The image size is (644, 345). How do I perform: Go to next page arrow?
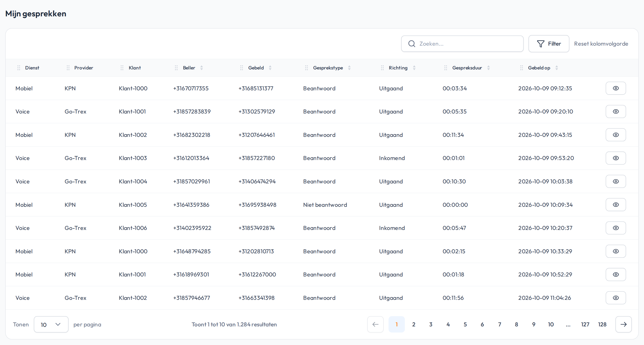click(x=624, y=325)
